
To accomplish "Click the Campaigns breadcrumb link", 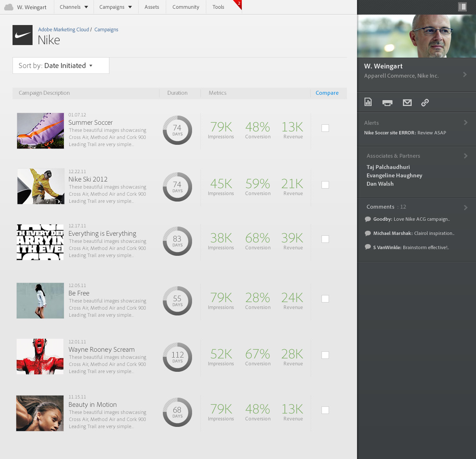I will coord(106,30).
